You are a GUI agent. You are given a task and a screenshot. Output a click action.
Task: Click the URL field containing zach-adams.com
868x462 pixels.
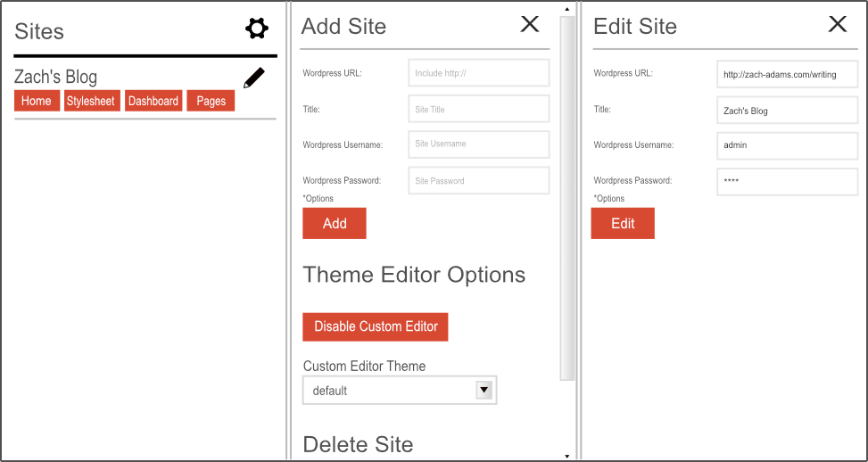click(787, 74)
